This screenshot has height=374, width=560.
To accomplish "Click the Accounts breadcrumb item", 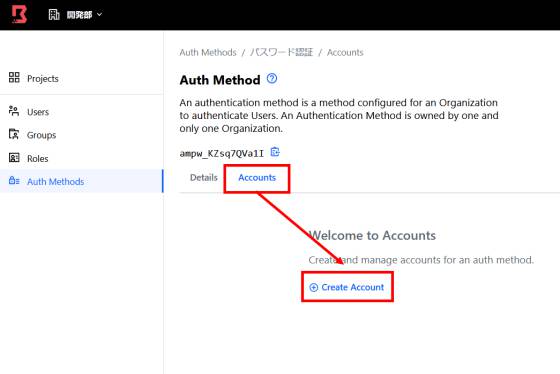I will click(x=345, y=53).
